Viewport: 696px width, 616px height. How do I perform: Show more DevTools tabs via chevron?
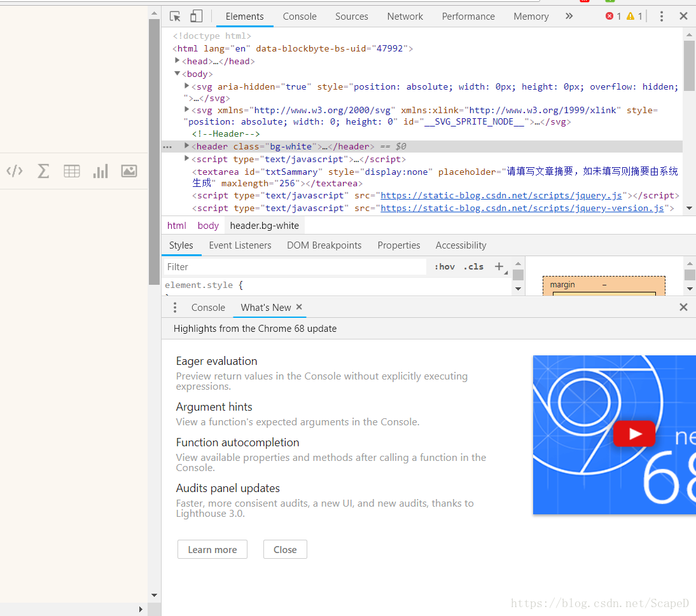click(x=569, y=17)
